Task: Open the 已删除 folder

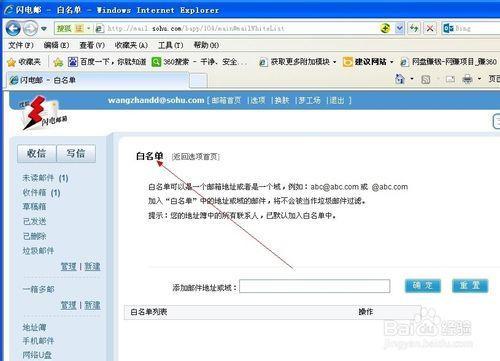Action: (x=34, y=236)
